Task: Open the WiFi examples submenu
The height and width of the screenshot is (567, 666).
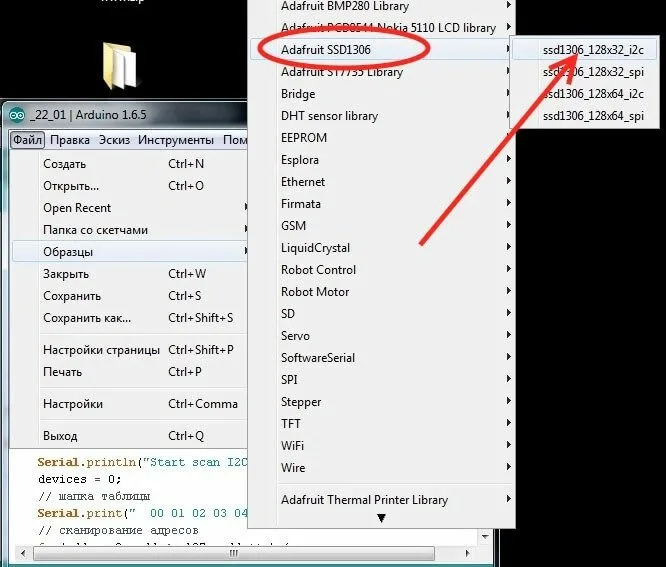Action: (382, 446)
